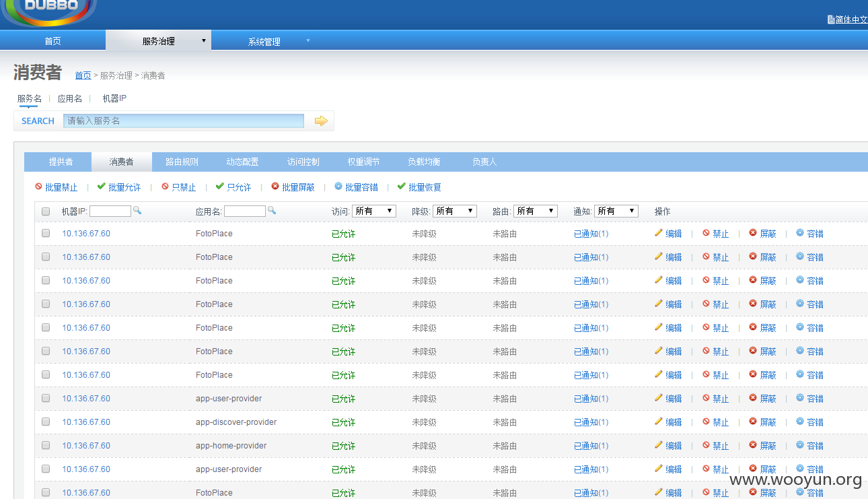The width and height of the screenshot is (868, 499).
Task: Open IP link in app-discover-provider row
Action: click(x=86, y=422)
